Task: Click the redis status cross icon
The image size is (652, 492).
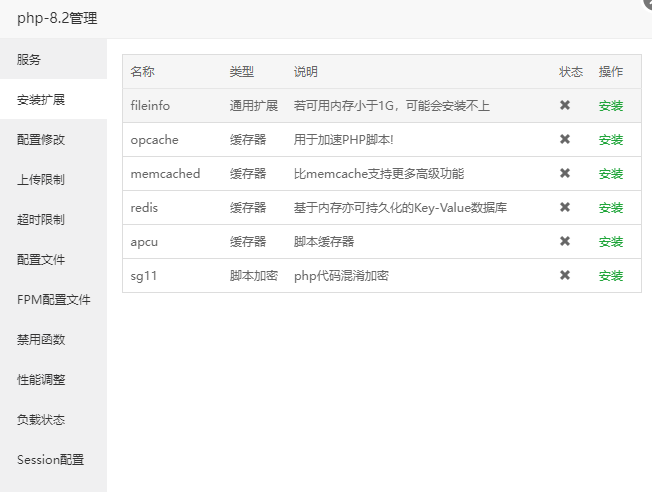Action: (565, 208)
